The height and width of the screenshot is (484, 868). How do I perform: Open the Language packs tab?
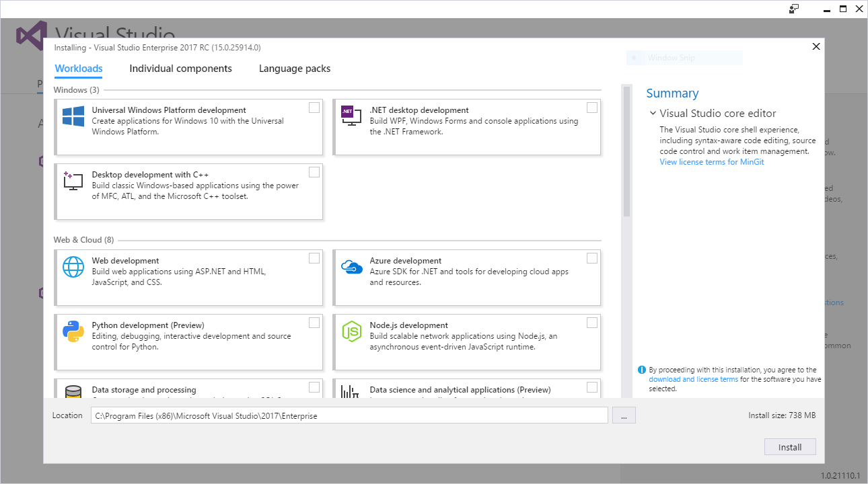(x=295, y=69)
